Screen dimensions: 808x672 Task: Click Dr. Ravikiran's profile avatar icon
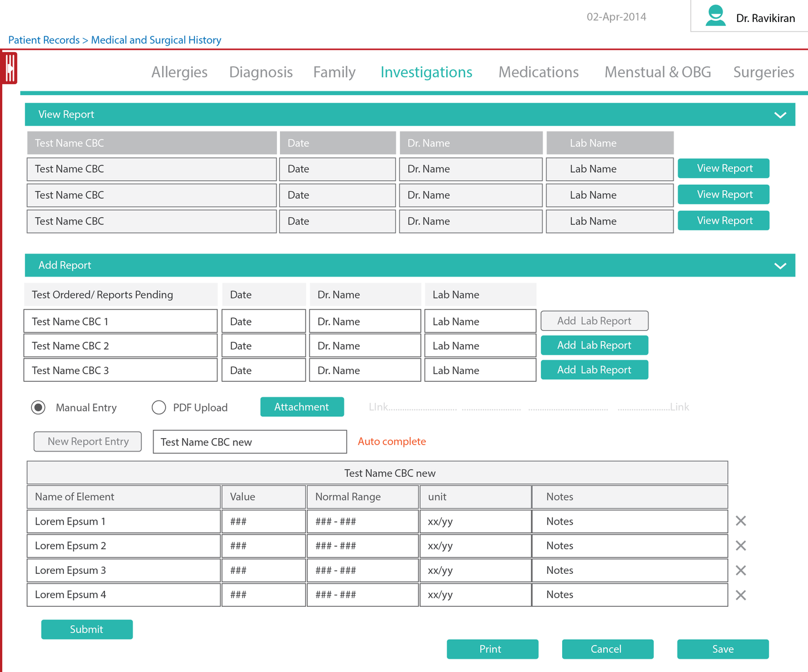coord(716,16)
